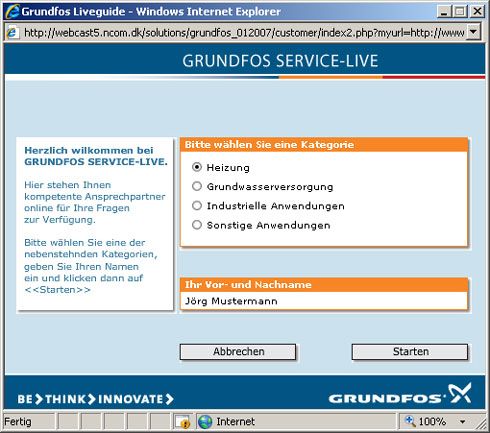Maximize the Internet Explorer window
The width and height of the screenshot is (490, 433).
(x=460, y=12)
